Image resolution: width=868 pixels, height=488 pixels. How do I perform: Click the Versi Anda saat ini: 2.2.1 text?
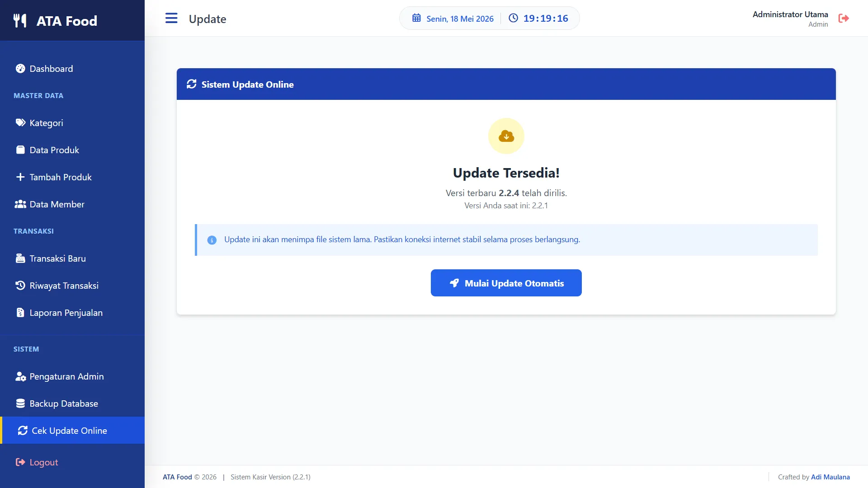pyautogui.click(x=506, y=206)
